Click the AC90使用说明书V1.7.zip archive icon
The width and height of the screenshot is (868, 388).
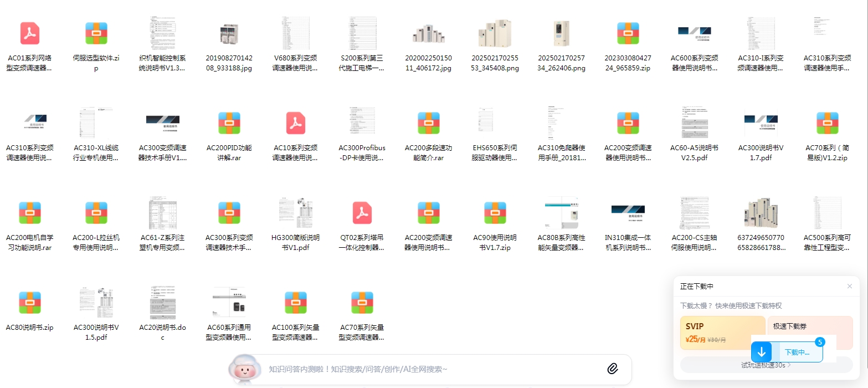click(495, 213)
